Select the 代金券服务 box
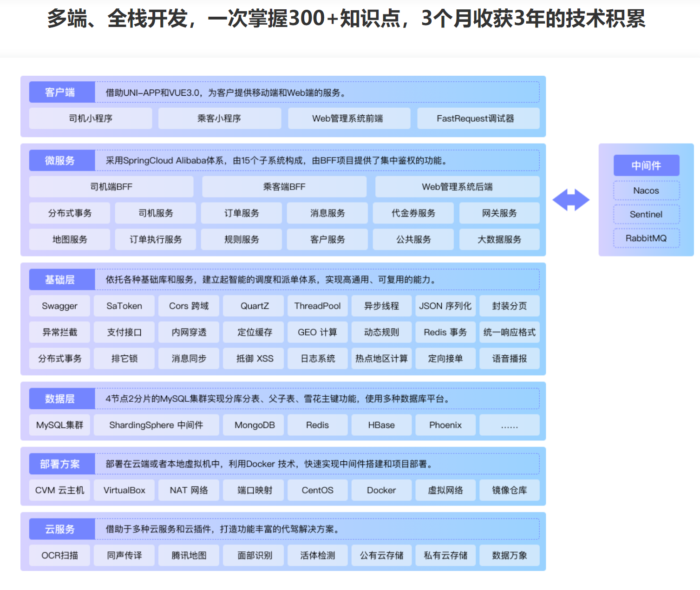Screen dimensions: 700x590 coord(413,213)
